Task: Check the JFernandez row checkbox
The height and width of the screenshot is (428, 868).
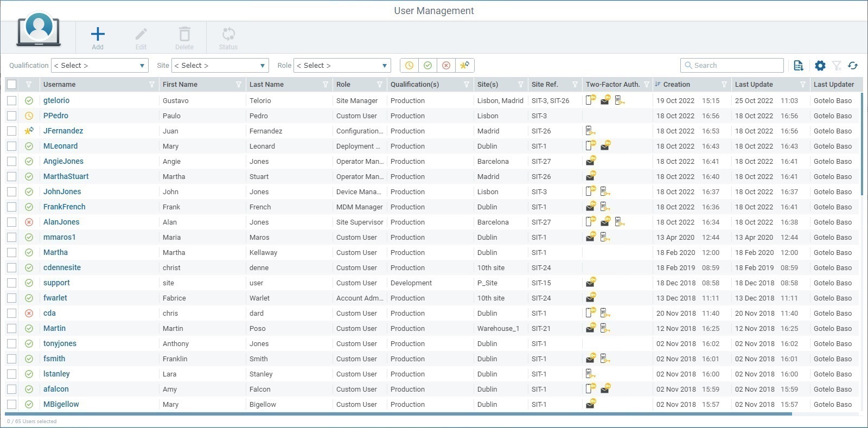Action: pos(12,131)
